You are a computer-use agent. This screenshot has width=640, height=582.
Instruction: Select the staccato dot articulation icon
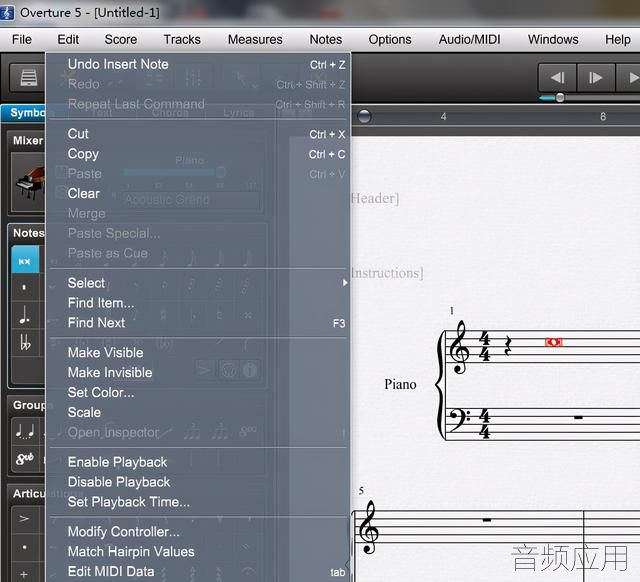pyautogui.click(x=24, y=547)
